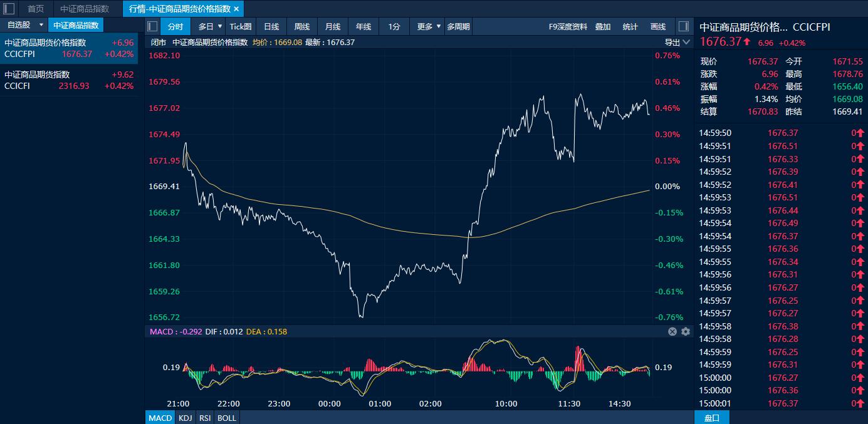Toggle the right quote panel icon
The image size is (868, 424).
pyautogui.click(x=684, y=26)
